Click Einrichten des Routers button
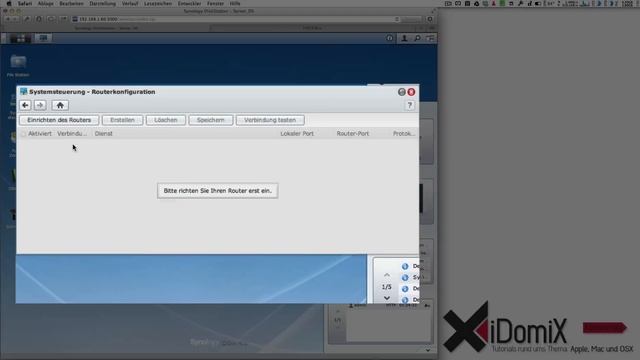The height and width of the screenshot is (360, 640). point(59,120)
